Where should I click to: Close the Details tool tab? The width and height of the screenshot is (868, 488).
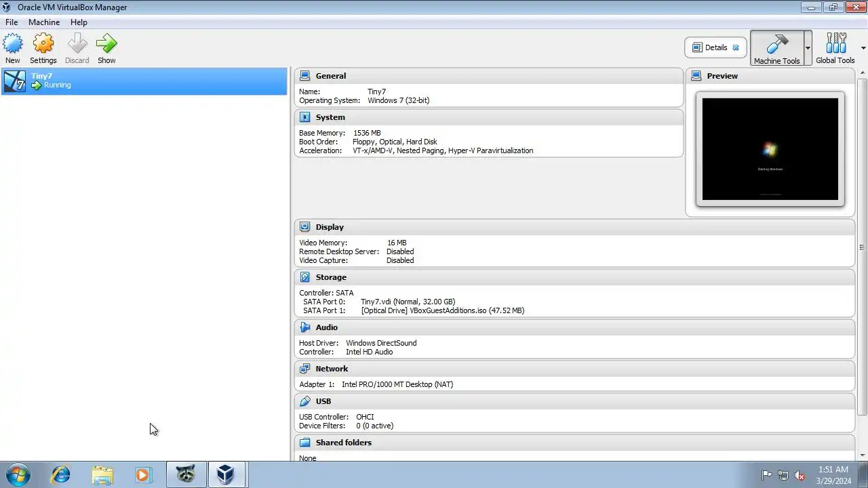(736, 47)
